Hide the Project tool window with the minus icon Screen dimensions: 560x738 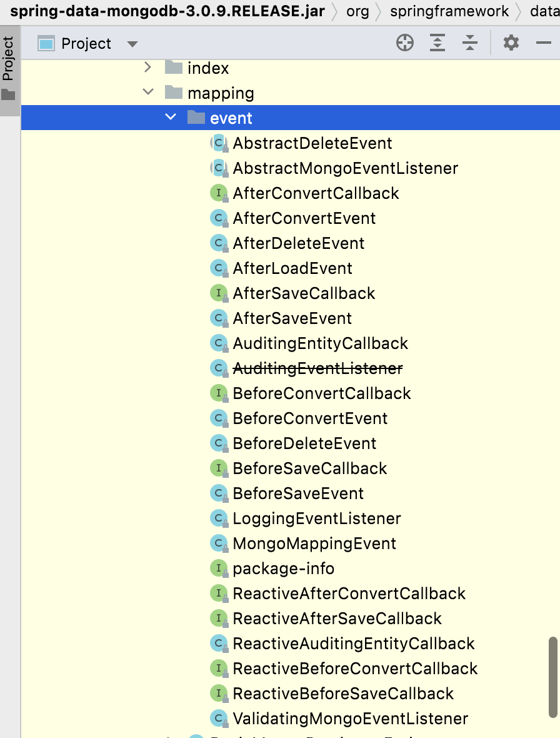point(544,43)
